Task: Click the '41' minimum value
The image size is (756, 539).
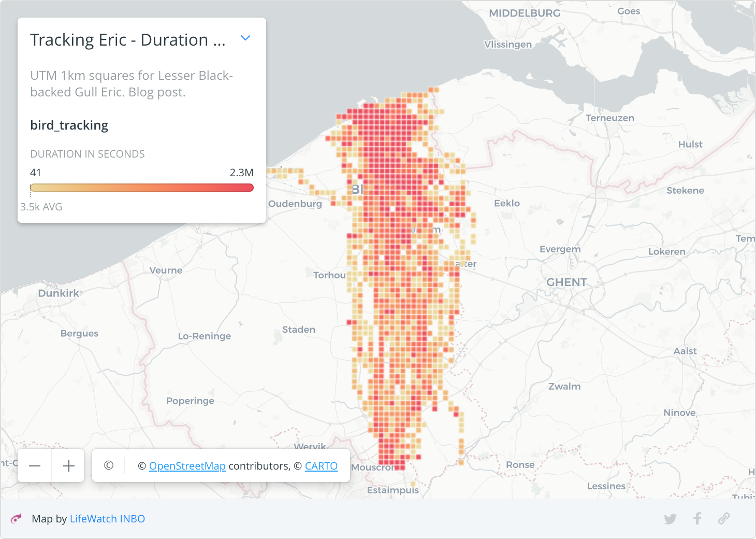Action: (36, 173)
